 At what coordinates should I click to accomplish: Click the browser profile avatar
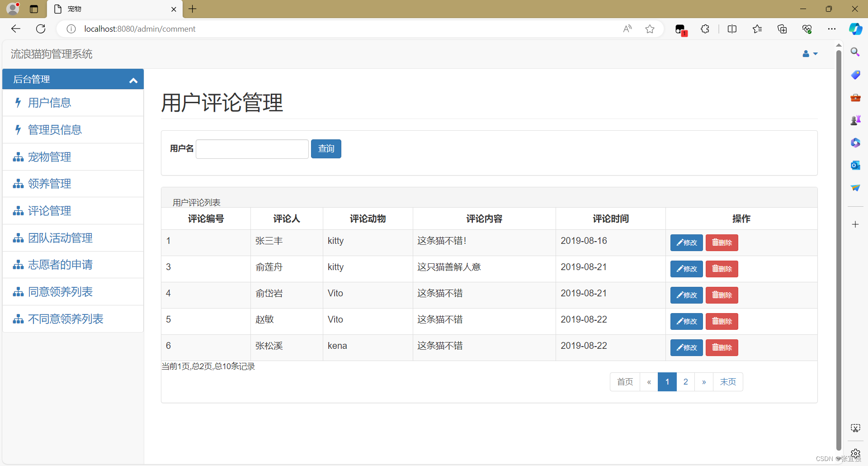tap(13, 9)
